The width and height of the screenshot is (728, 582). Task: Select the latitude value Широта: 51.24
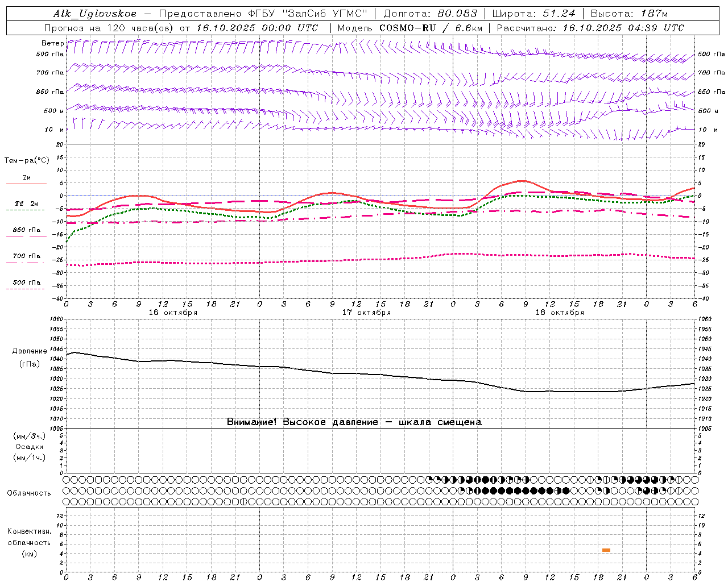point(533,14)
